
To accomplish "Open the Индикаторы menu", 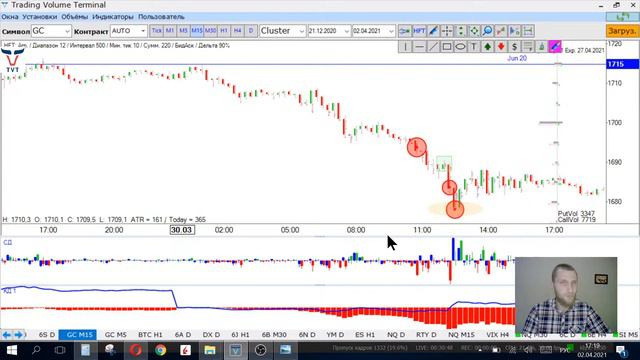I will [x=113, y=17].
